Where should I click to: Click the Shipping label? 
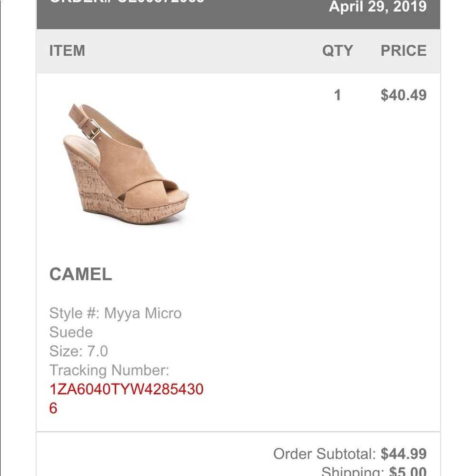352,471
